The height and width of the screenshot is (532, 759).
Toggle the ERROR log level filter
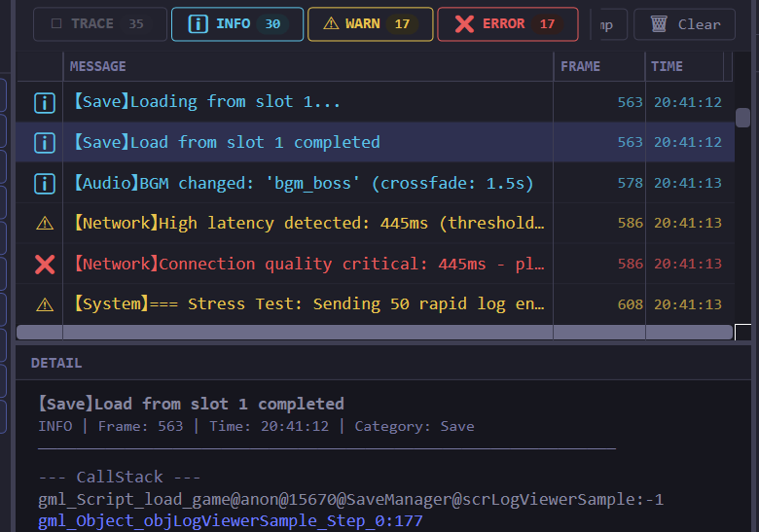pyautogui.click(x=507, y=24)
